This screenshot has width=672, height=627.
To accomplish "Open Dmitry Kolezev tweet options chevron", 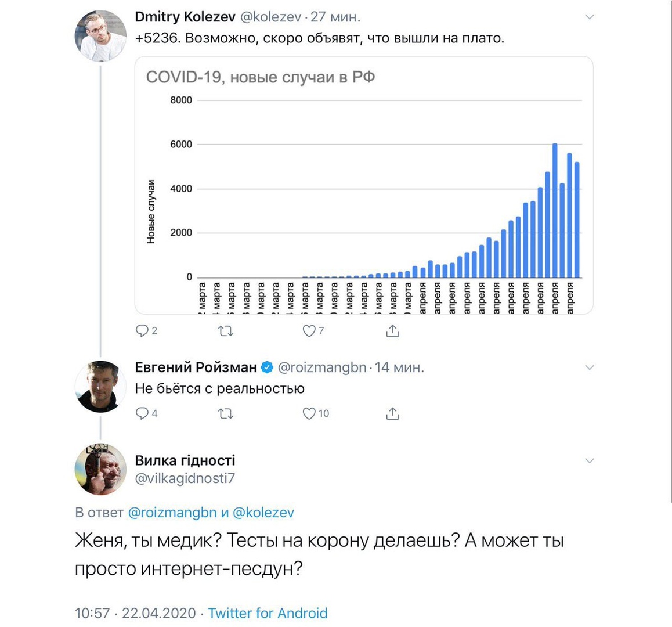I will tap(590, 17).
